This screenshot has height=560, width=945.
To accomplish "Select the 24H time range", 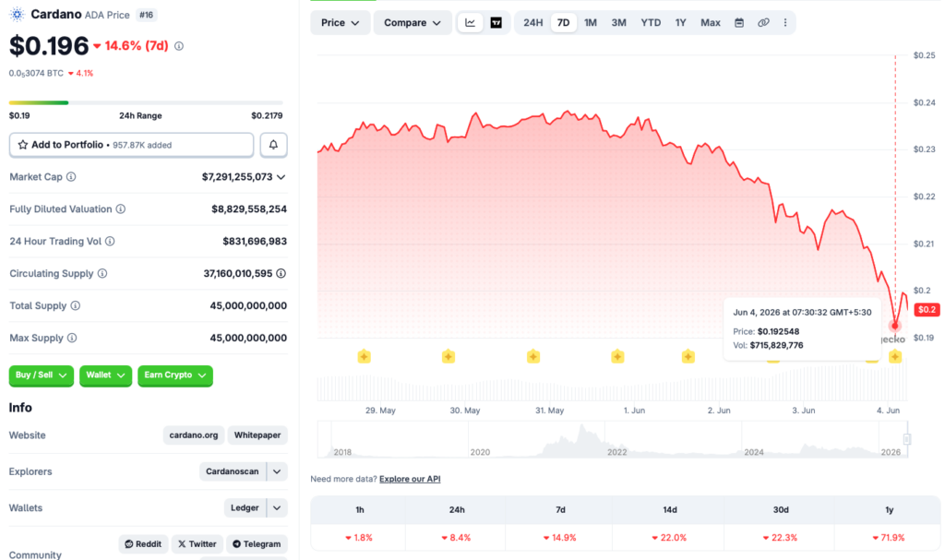I will 532,23.
